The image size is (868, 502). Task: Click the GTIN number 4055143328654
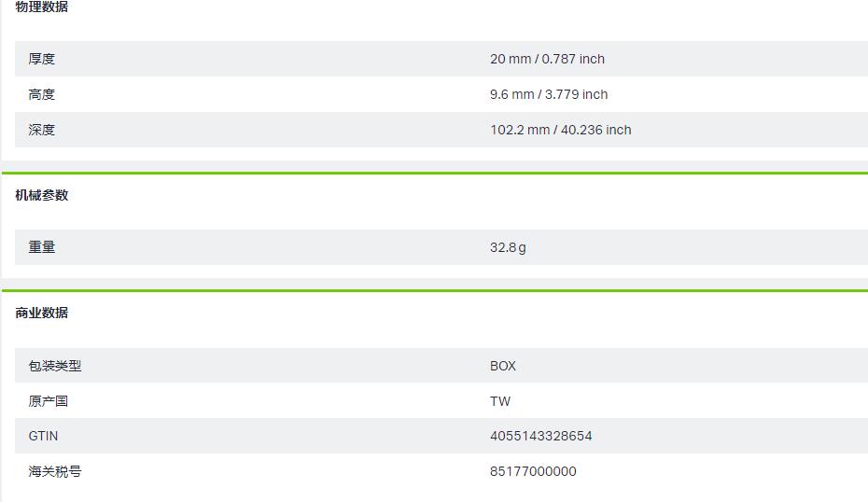click(540, 436)
